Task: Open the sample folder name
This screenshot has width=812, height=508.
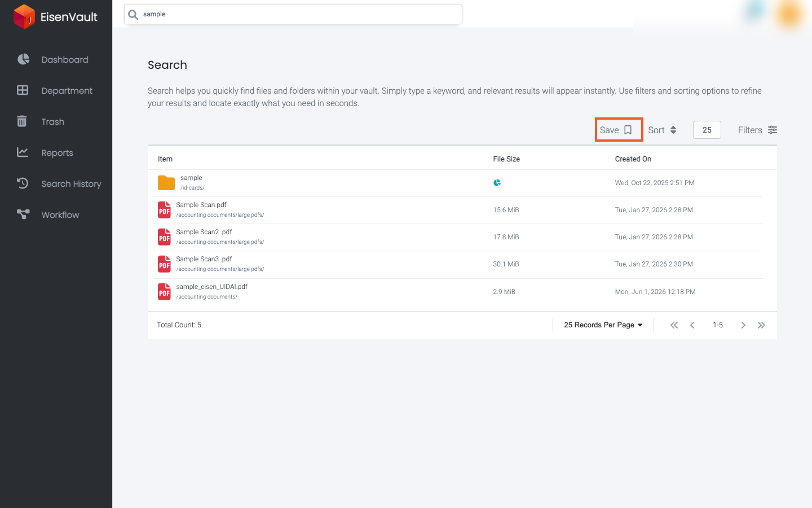Action: tap(191, 178)
